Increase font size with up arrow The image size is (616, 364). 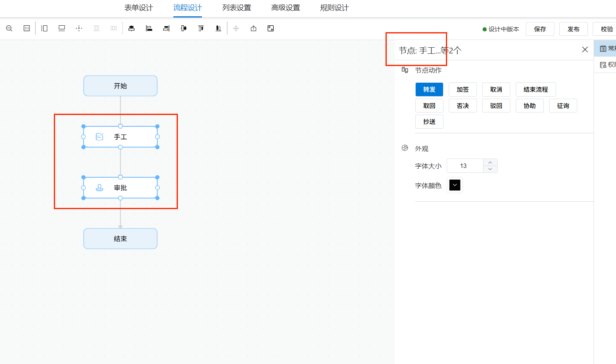(490, 162)
